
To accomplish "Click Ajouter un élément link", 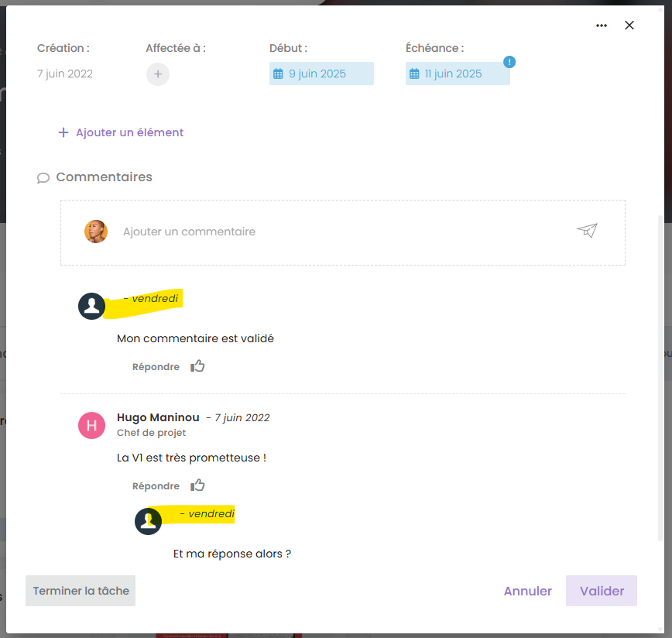I will pos(121,132).
